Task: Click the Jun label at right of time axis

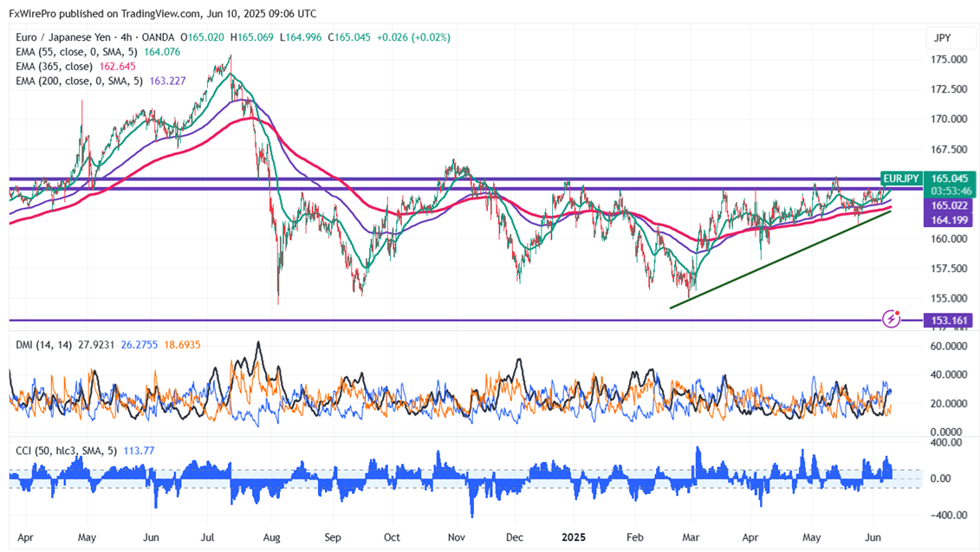Action: [873, 537]
